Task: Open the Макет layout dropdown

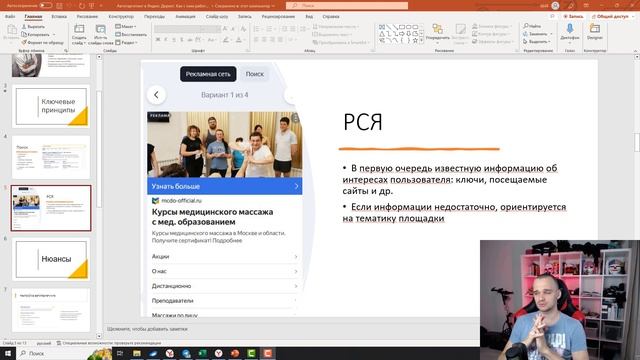Action: (x=126, y=27)
